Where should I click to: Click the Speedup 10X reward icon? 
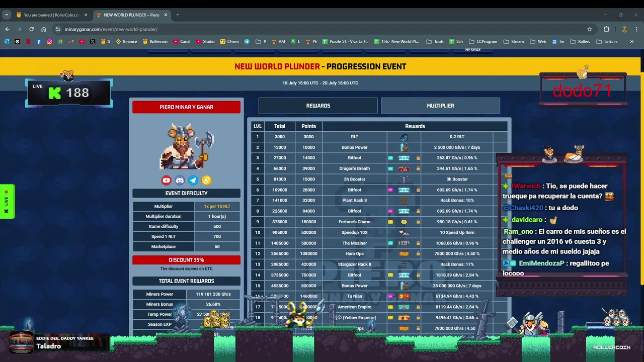pyautogui.click(x=404, y=232)
